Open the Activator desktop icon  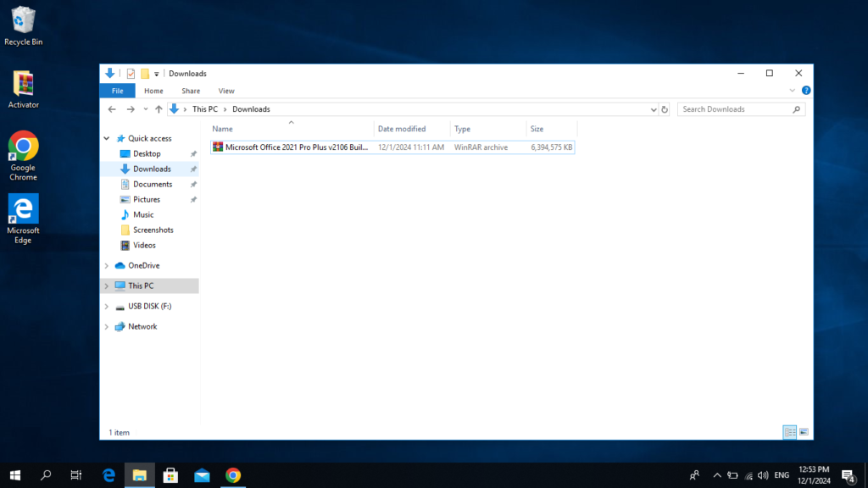pyautogui.click(x=23, y=89)
